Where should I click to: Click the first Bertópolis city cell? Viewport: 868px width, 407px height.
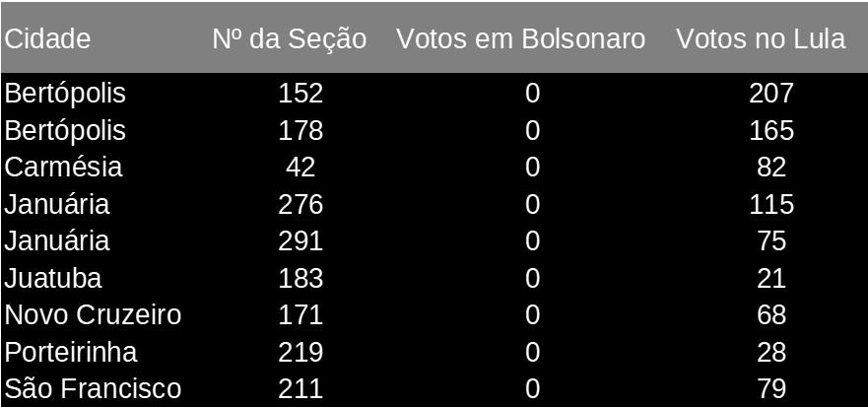(x=65, y=94)
